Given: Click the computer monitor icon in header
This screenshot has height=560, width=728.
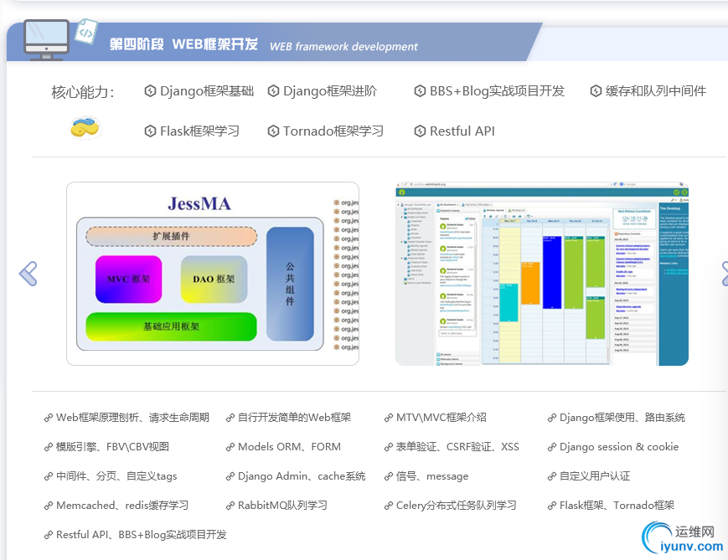Looking at the screenshot, I should pos(46,40).
